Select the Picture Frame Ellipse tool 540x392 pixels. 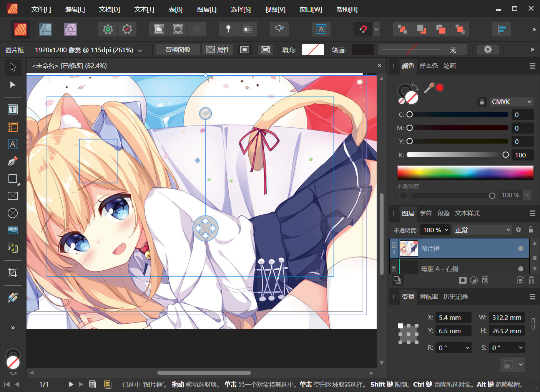(13, 213)
